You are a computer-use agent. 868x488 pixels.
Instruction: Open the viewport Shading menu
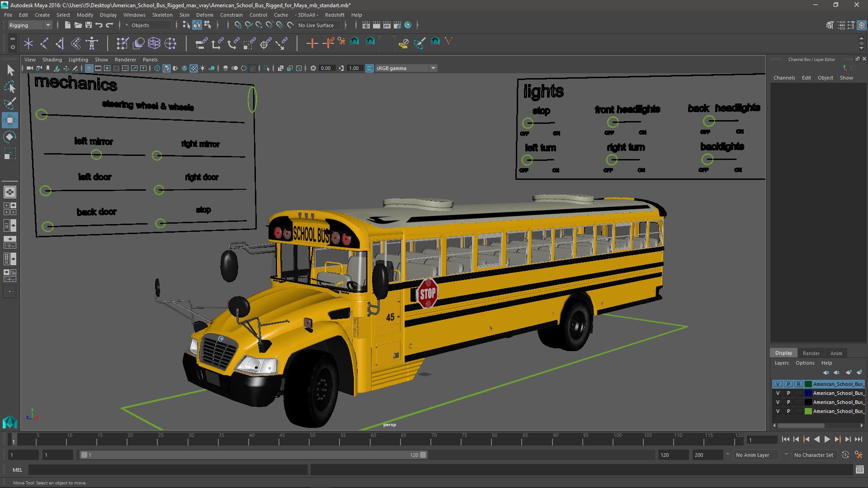pyautogui.click(x=52, y=60)
